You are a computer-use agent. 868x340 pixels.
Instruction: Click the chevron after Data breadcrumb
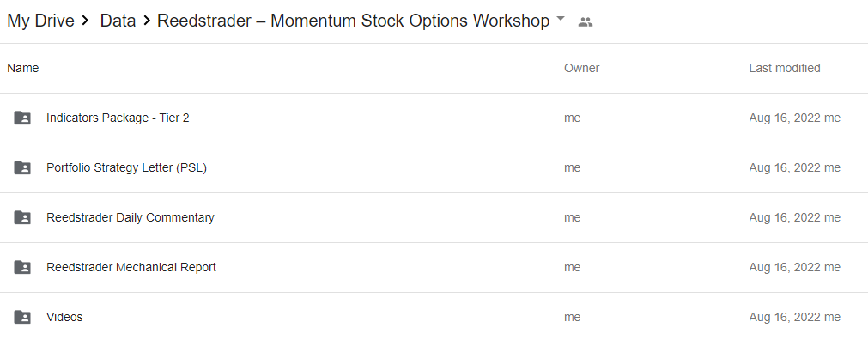click(x=147, y=21)
